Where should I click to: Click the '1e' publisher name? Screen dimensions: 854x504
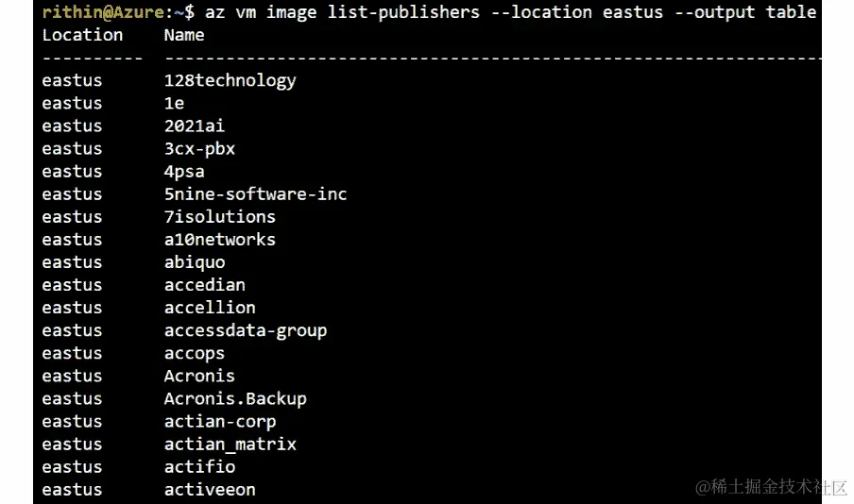(174, 103)
